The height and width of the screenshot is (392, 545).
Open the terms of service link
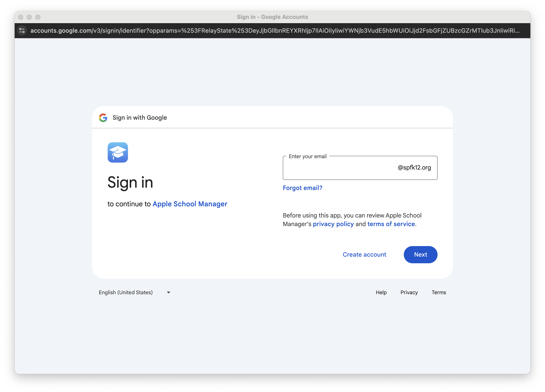coord(391,224)
